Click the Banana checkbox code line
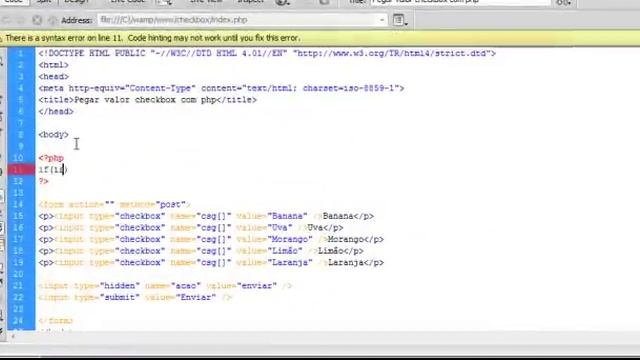This screenshot has height=360, width=640. pos(206,216)
